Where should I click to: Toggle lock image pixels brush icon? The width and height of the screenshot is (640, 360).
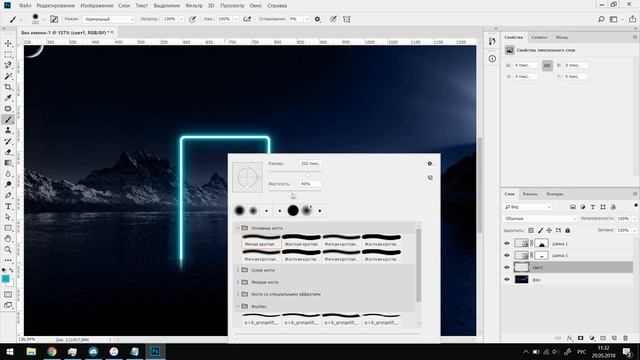click(540, 231)
